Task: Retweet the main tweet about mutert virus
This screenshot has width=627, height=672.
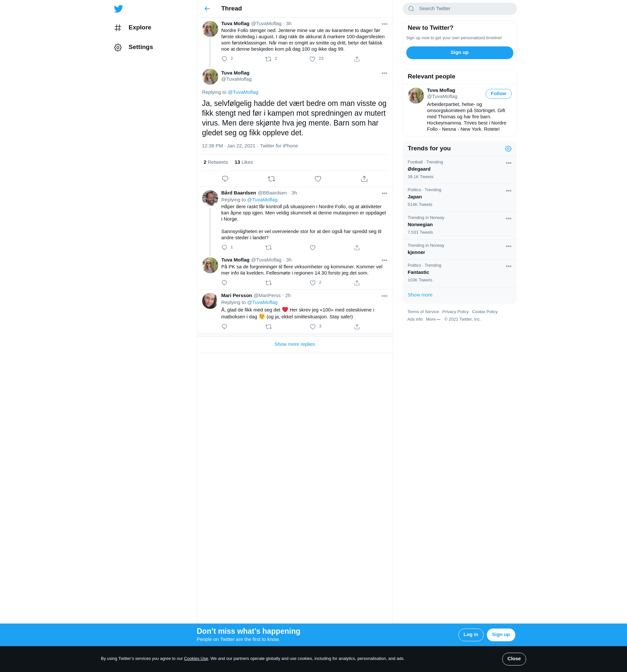Action: (x=271, y=179)
